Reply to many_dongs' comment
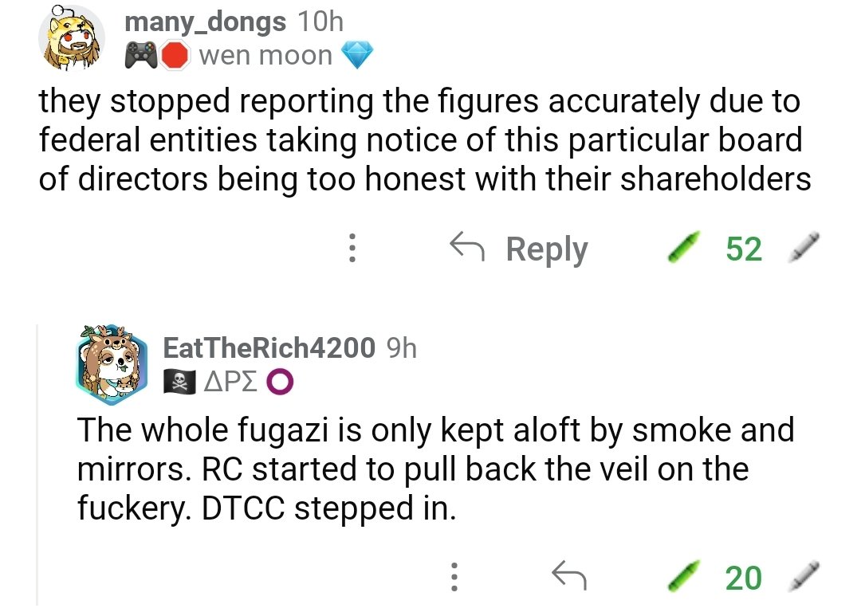Image resolution: width=861 pixels, height=616 pixels. pos(519,249)
